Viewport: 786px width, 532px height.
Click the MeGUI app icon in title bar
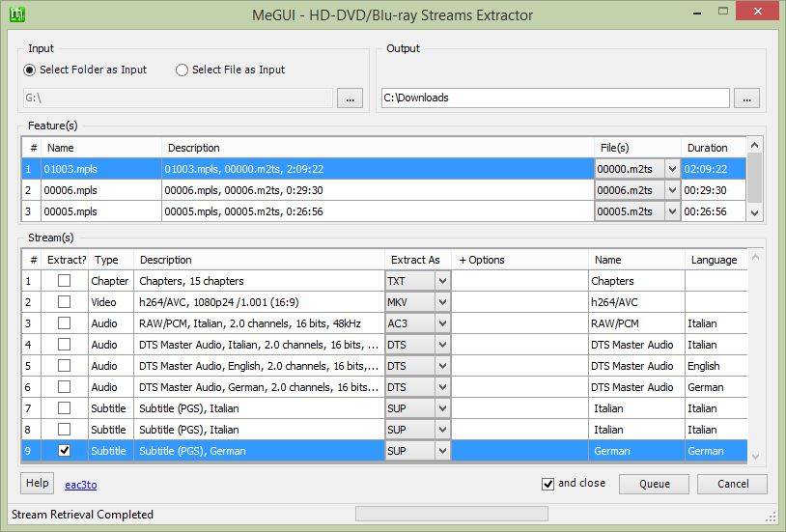[17, 14]
